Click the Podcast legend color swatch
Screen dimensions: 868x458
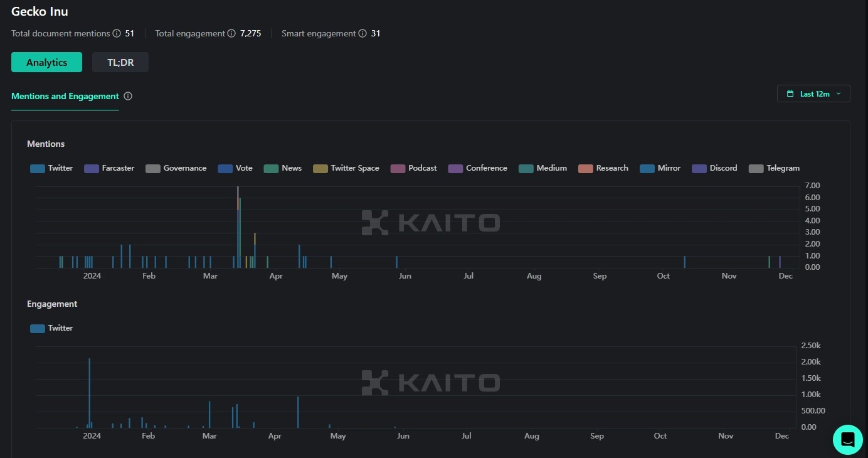pos(398,169)
